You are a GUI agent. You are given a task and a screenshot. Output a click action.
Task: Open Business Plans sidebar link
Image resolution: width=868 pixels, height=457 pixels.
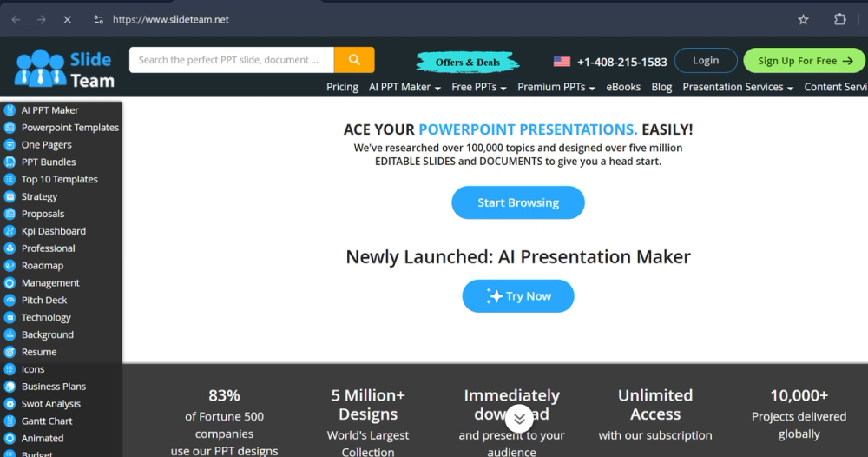click(54, 387)
